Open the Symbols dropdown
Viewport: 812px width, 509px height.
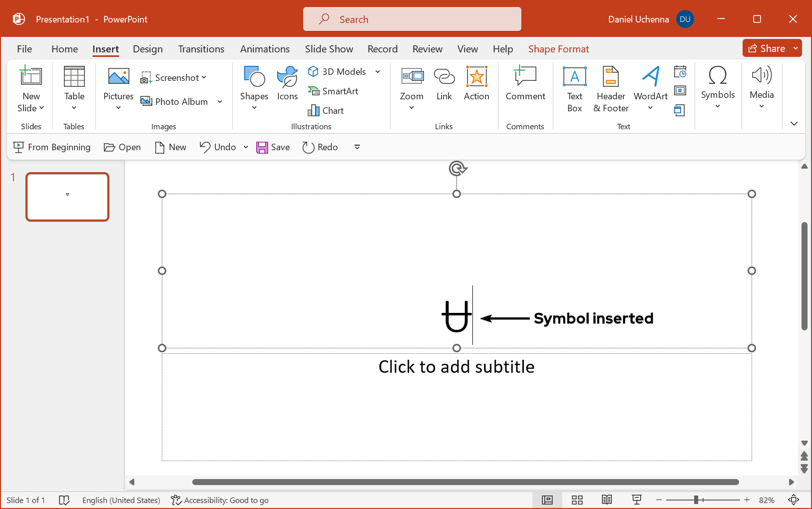[718, 88]
